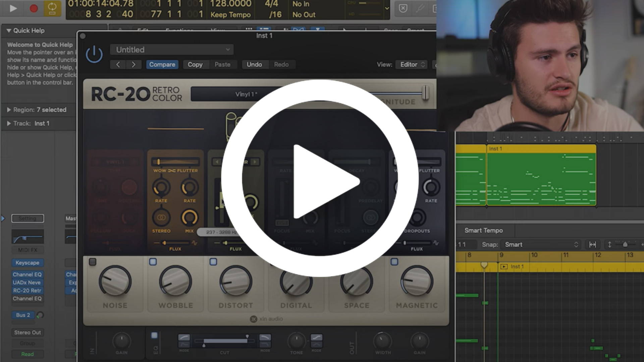The image size is (644, 362).
Task: Open the Keyscape instrument slot
Action: pos(28,263)
